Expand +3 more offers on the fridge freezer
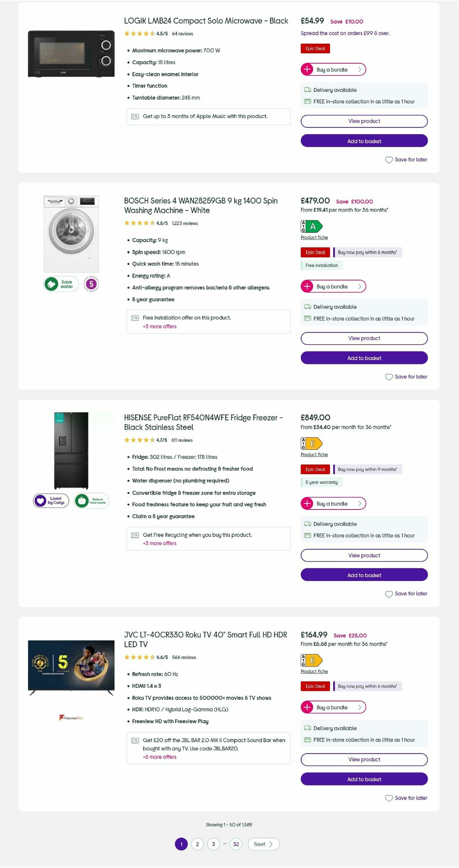Screen dimensions: 459x868 pos(160,543)
